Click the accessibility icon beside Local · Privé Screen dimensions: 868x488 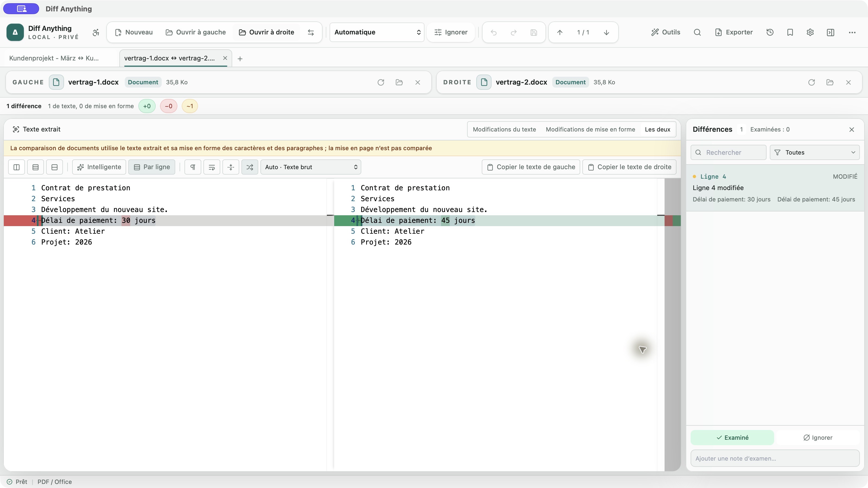[x=96, y=32]
